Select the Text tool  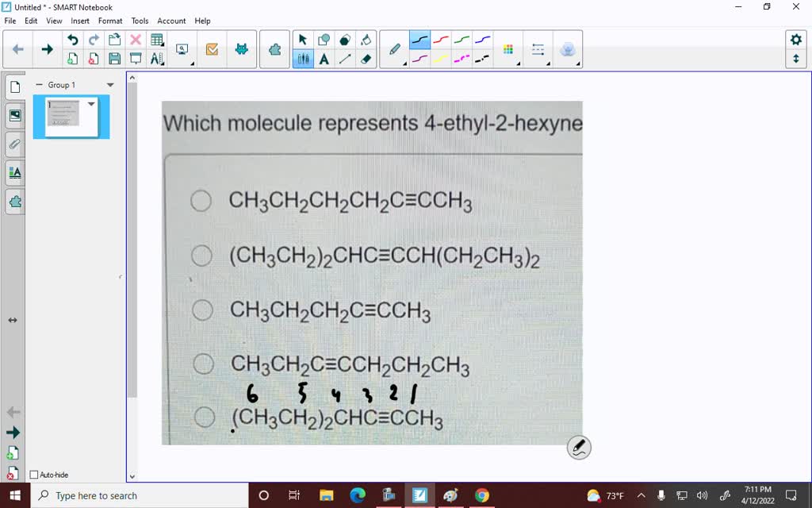324,60
